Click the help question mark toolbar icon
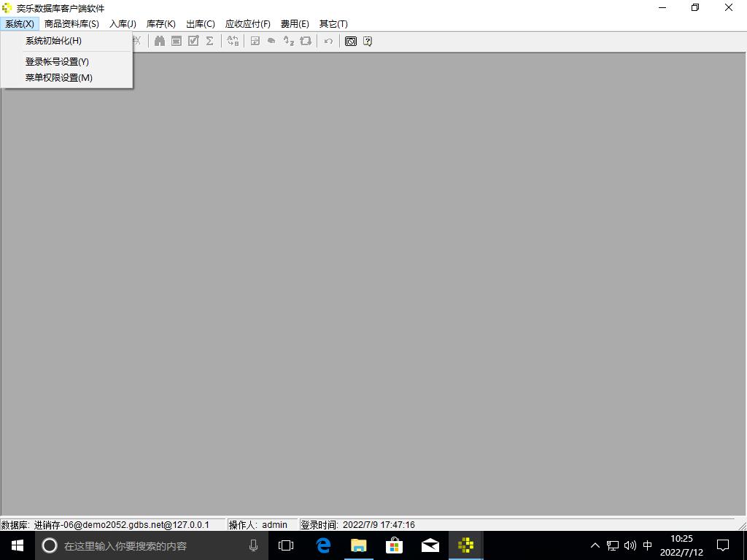Viewport: 747px width, 560px height. (368, 42)
